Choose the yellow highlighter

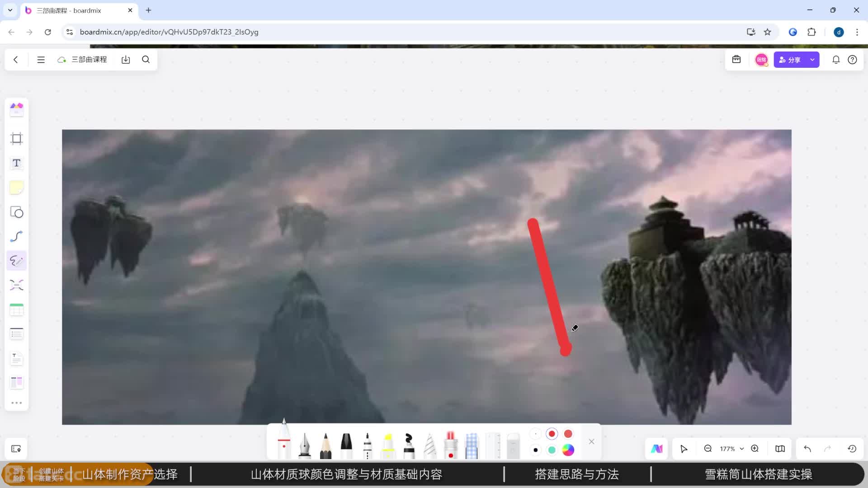(388, 446)
